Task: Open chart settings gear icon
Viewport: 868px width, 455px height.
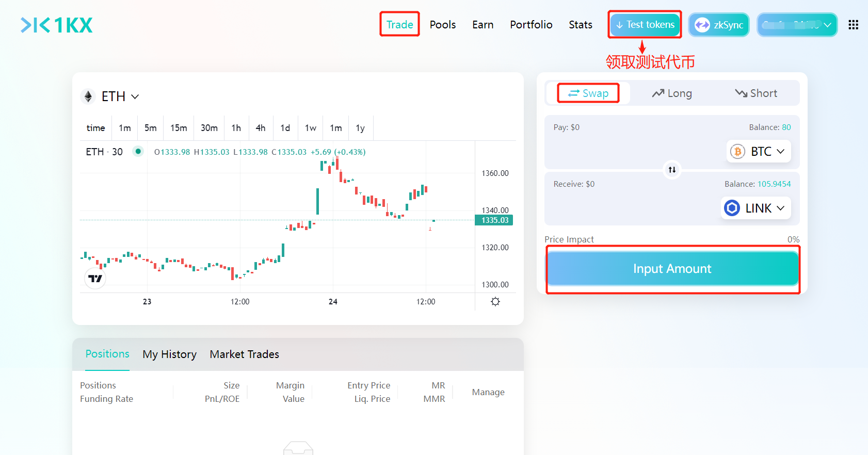Action: 495,302
